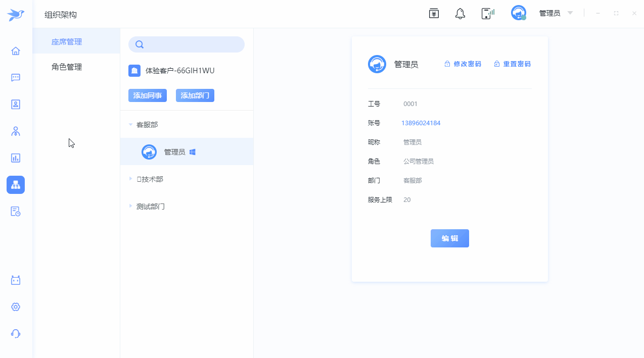Collapse the 客服部 department node
The image size is (644, 358).
[x=131, y=125]
